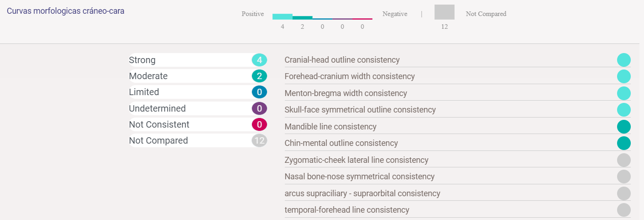
Task: Click the Cranial-head outline consistency status circle
Action: [x=623, y=60]
